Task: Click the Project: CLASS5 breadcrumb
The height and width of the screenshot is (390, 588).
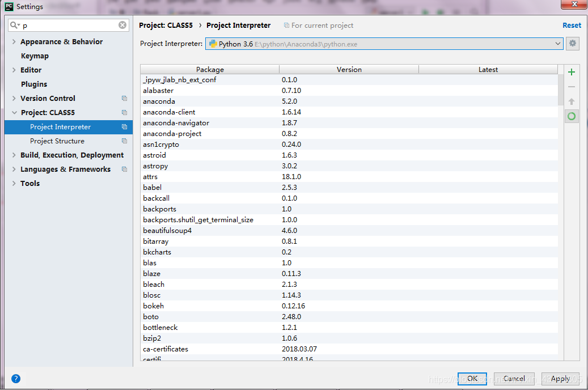Action: (x=166, y=25)
